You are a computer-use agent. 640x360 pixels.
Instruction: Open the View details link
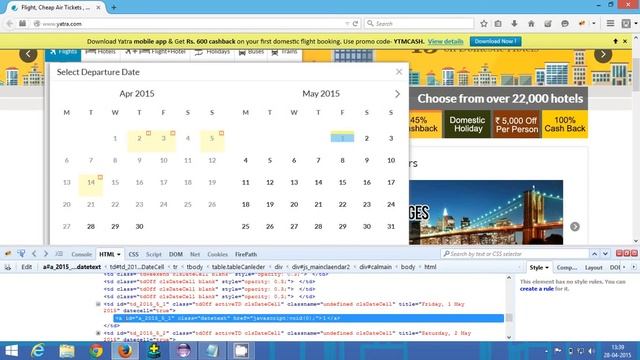click(x=445, y=41)
